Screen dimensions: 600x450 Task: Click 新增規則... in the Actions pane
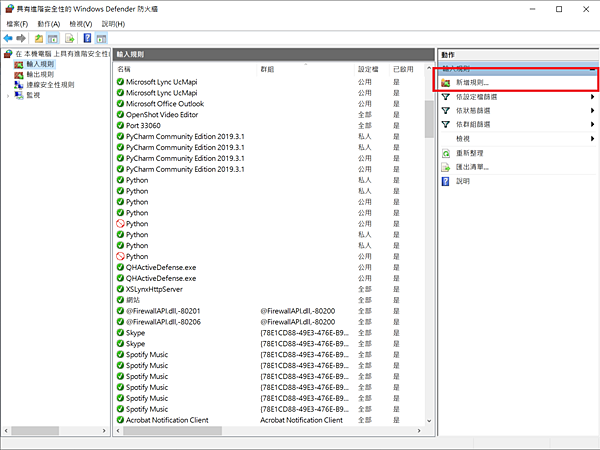472,83
